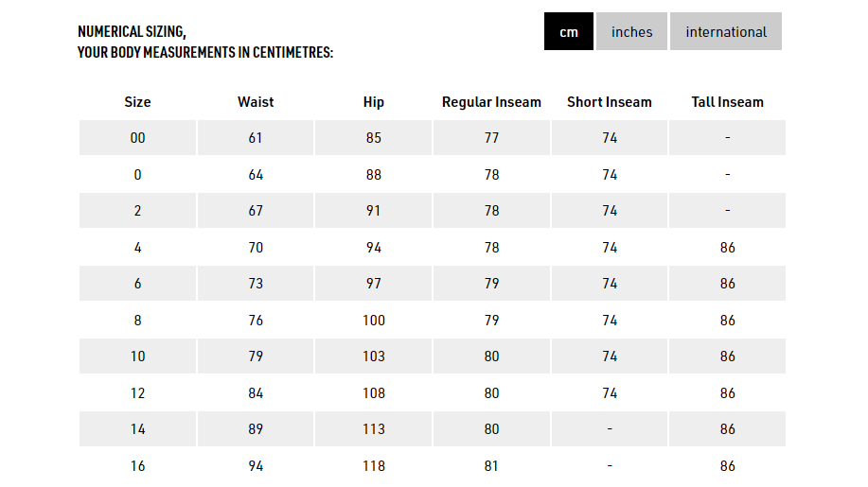Image resolution: width=868 pixels, height=487 pixels.
Task: Click the Waist column header
Action: (x=256, y=102)
